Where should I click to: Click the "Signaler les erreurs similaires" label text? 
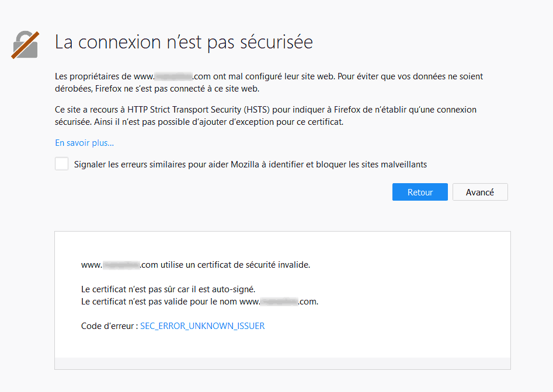coord(250,164)
